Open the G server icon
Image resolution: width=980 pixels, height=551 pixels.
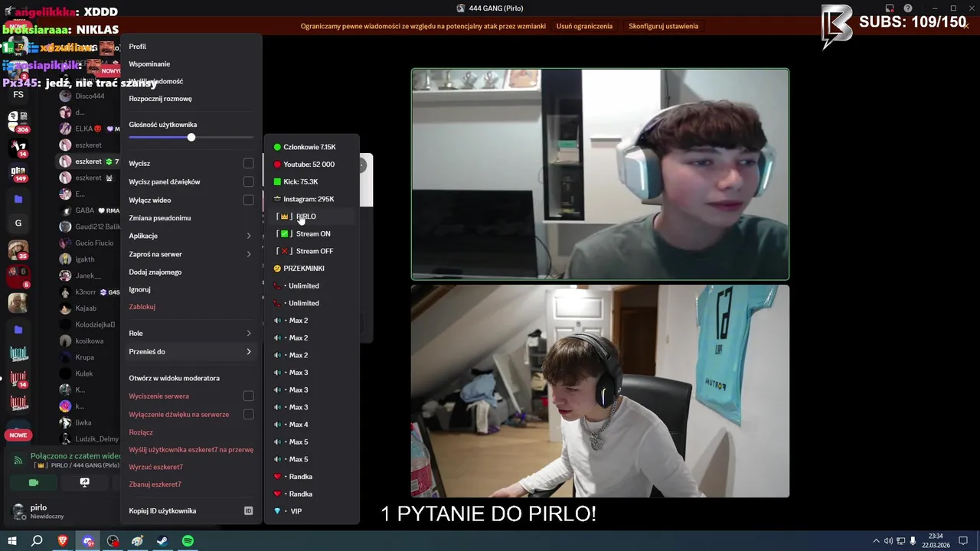(18, 223)
